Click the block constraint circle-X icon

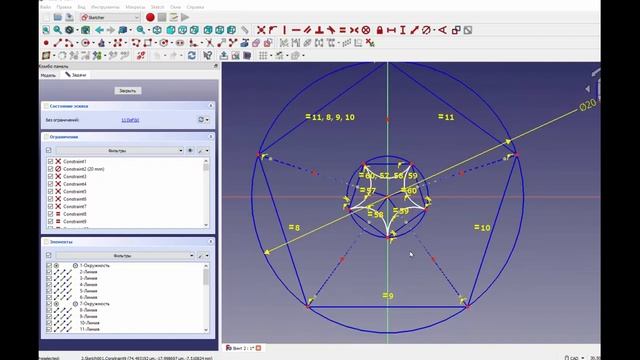(366, 30)
